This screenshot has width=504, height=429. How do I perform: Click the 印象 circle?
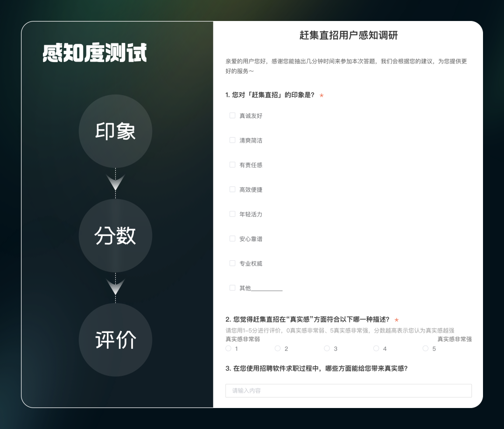[x=115, y=131]
